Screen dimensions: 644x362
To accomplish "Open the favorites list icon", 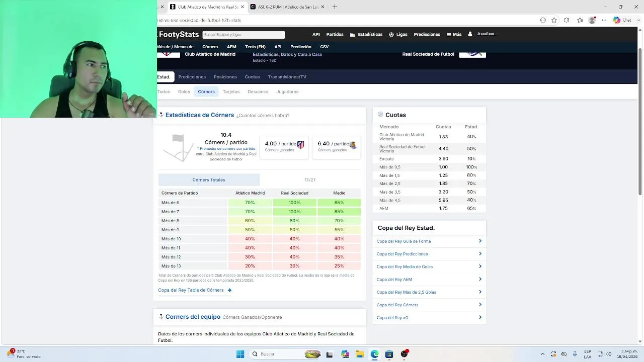I will [x=580, y=20].
